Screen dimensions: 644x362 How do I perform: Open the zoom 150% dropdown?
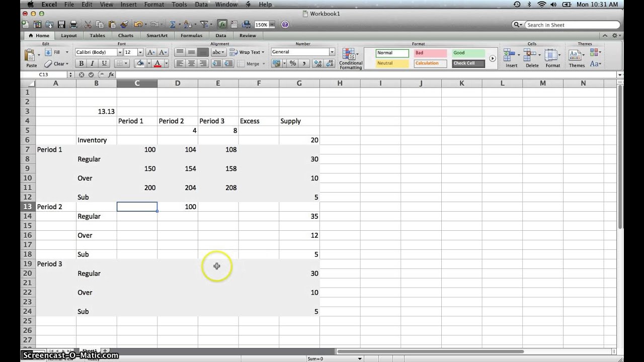pyautogui.click(x=272, y=24)
